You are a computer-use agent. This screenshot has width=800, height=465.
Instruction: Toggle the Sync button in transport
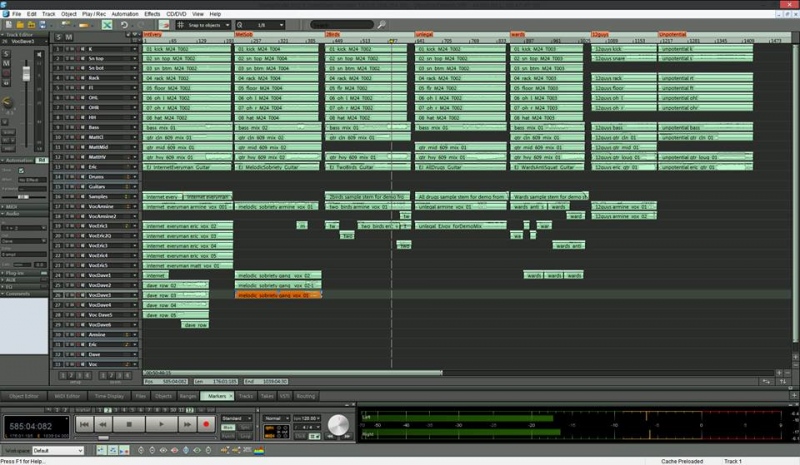246,427
